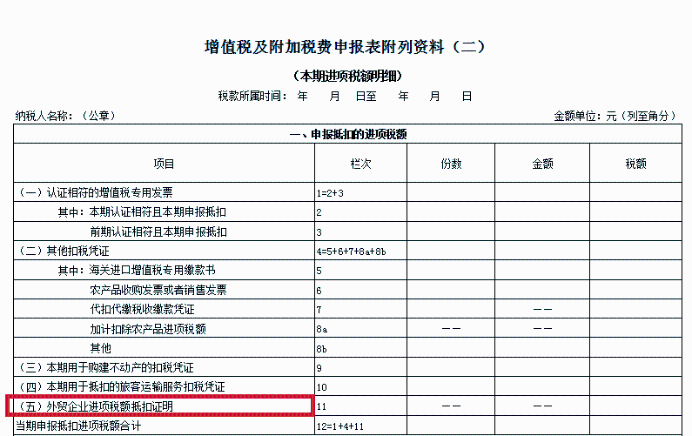Select row 当期申报抵扣进项税额合计
The height and width of the screenshot is (436, 692).
click(x=348, y=425)
